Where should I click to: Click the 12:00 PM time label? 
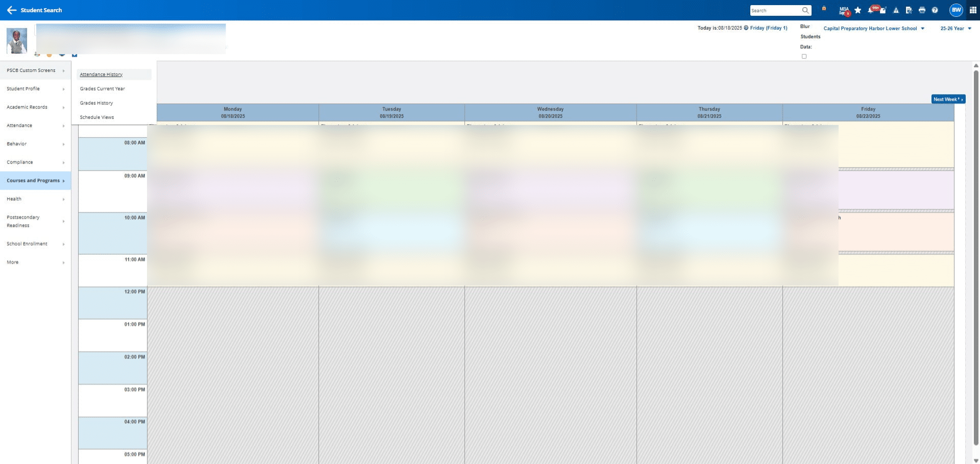click(135, 292)
